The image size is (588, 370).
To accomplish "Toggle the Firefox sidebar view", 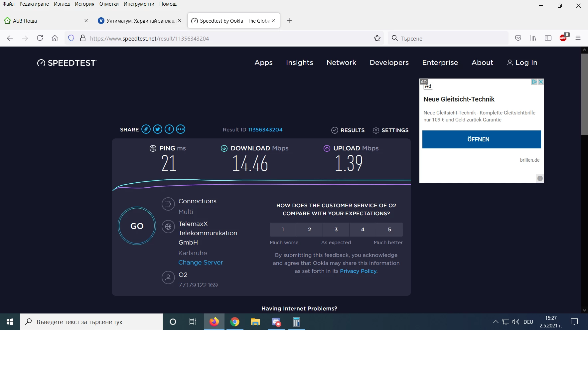I will coord(548,38).
